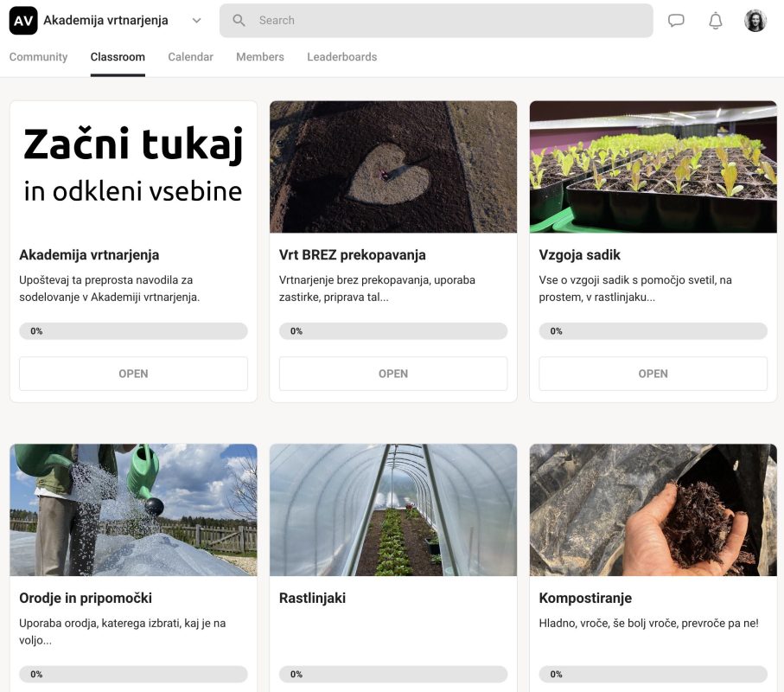Open the Vzgoja sadik course
This screenshot has width=784, height=692.
pyautogui.click(x=653, y=374)
